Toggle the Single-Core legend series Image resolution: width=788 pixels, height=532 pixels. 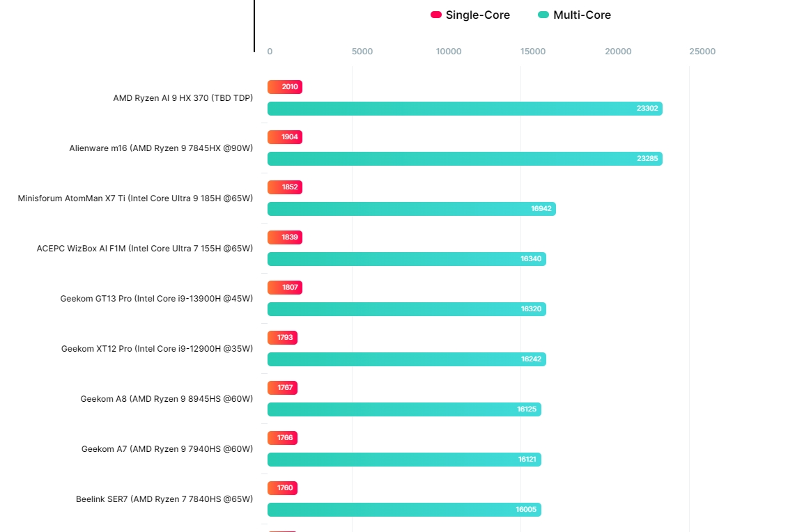(x=477, y=15)
